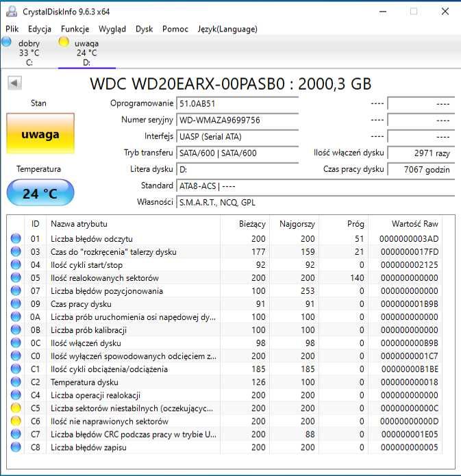Select row Liczba błędów odczytu
Image resolution: width=461 pixels, height=476 pixels.
(225, 238)
